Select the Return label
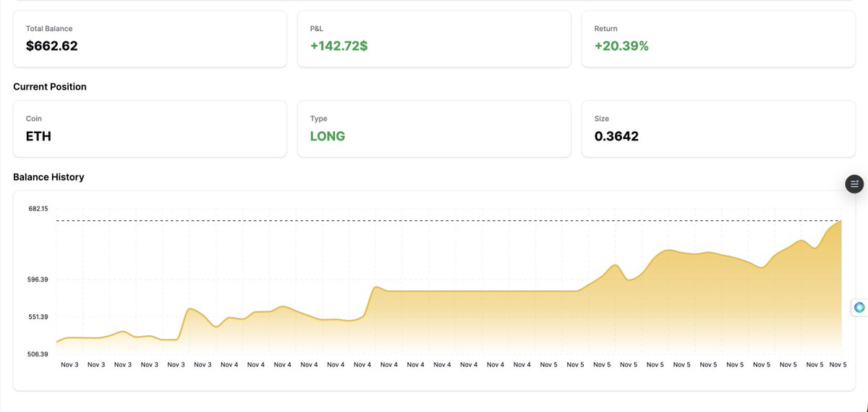The width and height of the screenshot is (868, 412). (606, 29)
